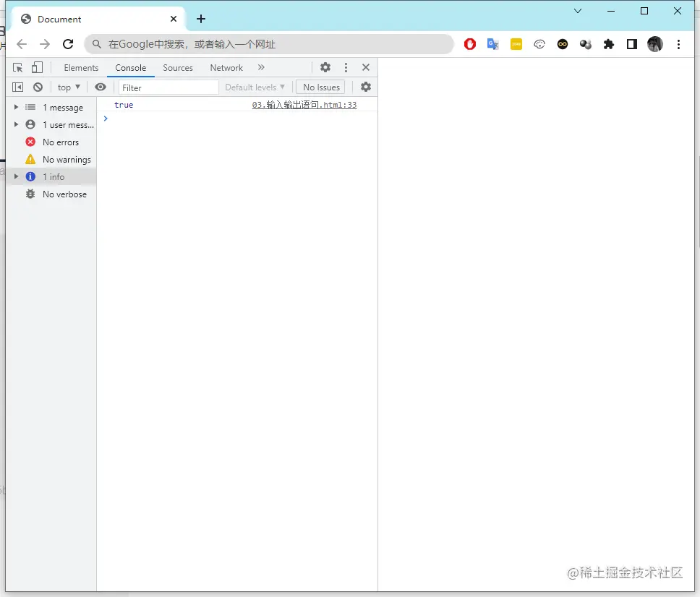Switch to the Network tab
The height and width of the screenshot is (597, 700).
(226, 68)
